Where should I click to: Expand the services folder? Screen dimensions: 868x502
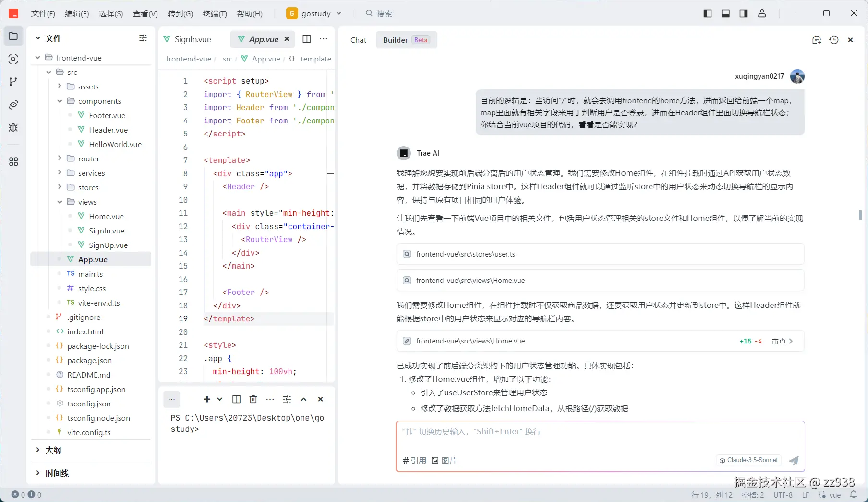tap(60, 173)
